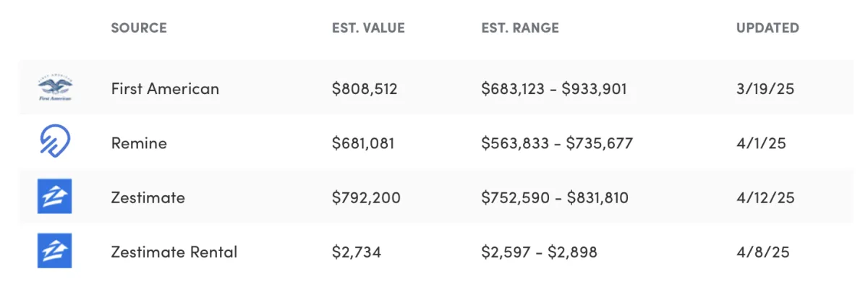This screenshot has width=868, height=303.
Task: Select the EST. VALUE column header
Action: [368, 28]
